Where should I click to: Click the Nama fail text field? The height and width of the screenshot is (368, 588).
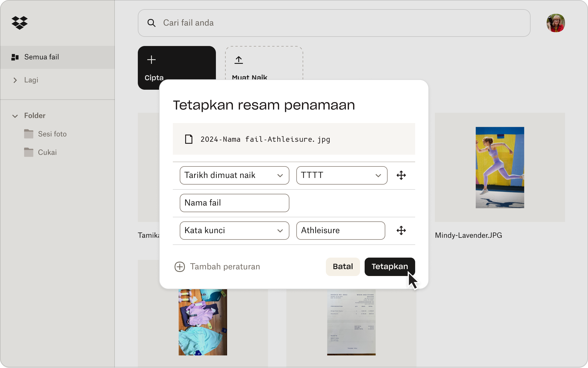pos(234,203)
